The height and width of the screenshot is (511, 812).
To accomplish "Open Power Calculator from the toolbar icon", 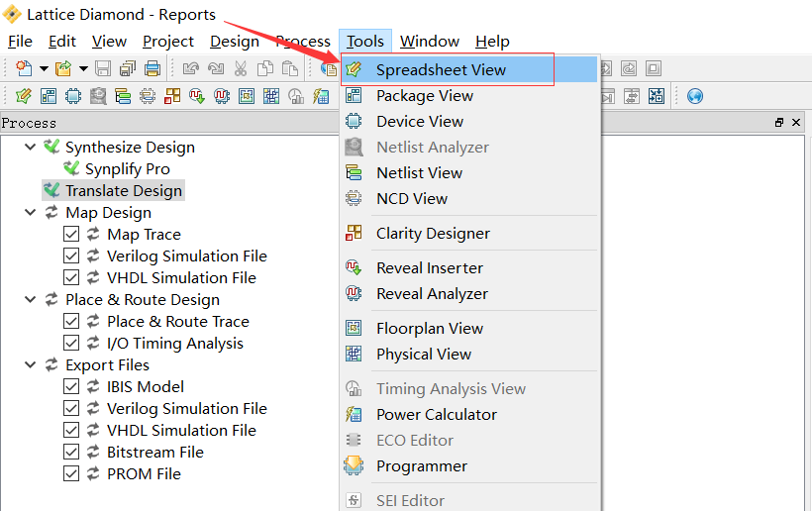I will click(321, 96).
